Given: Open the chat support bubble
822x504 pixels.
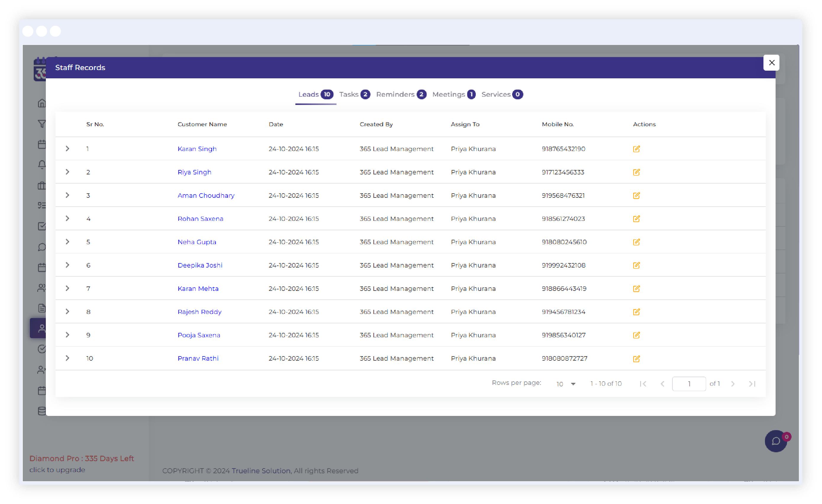Looking at the screenshot, I should pos(776,441).
